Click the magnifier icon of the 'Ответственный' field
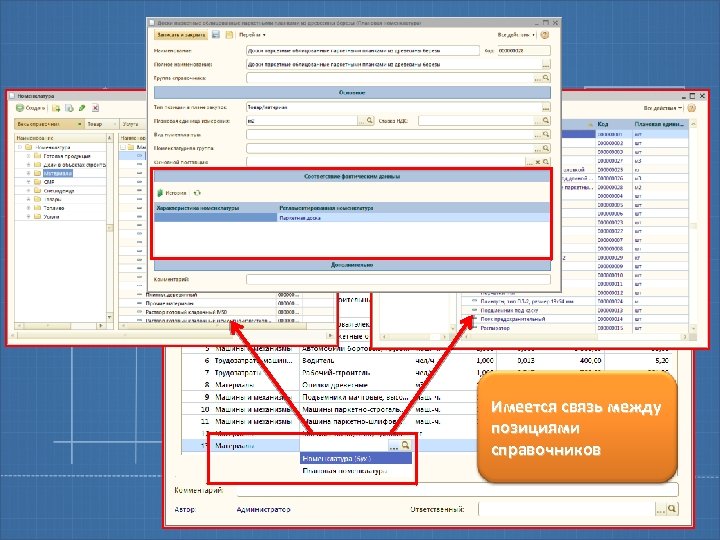This screenshot has width=720, height=540. tap(672, 509)
